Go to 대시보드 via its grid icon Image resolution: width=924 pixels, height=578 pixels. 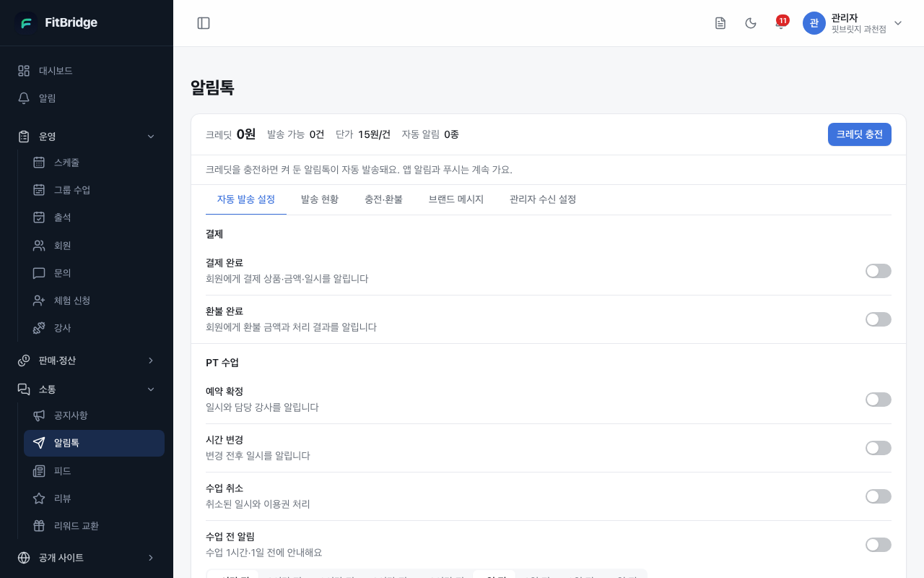24,71
